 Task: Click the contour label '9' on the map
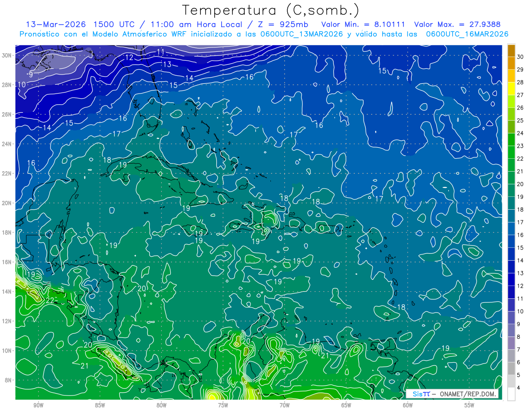[x=31, y=74]
